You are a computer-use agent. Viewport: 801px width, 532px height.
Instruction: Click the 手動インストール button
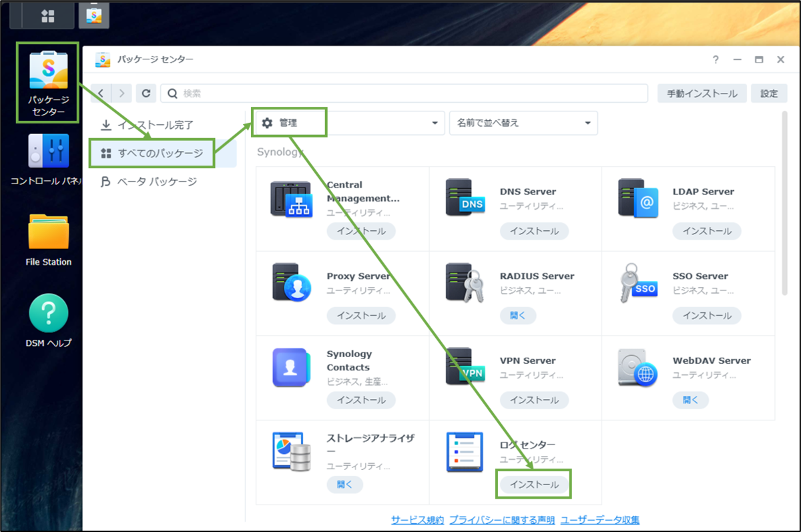702,93
